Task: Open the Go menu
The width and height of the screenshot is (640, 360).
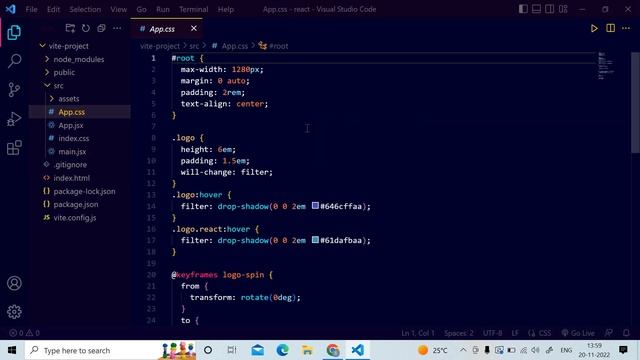Action: click(x=141, y=9)
